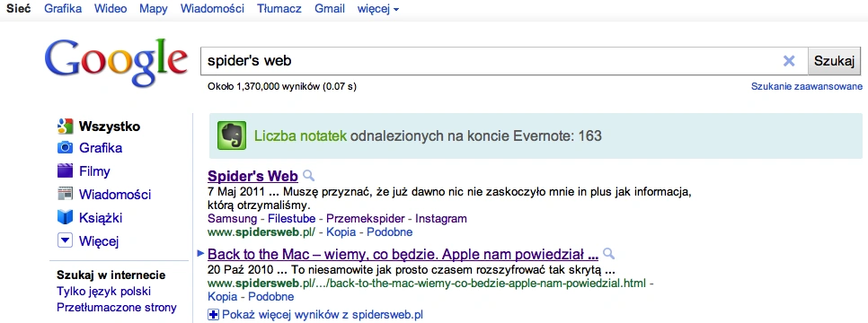
Task: Open Kopia link under Spider's Web result
Action: tap(341, 232)
